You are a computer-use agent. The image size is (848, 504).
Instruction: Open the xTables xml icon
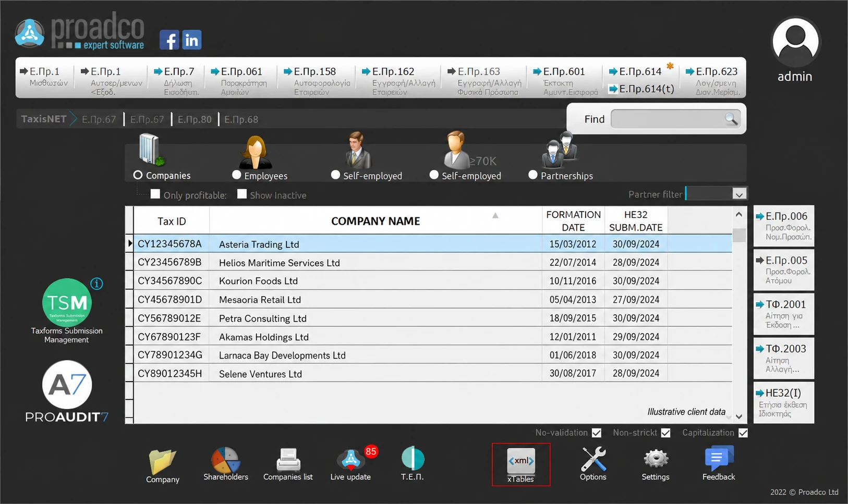coord(521,461)
